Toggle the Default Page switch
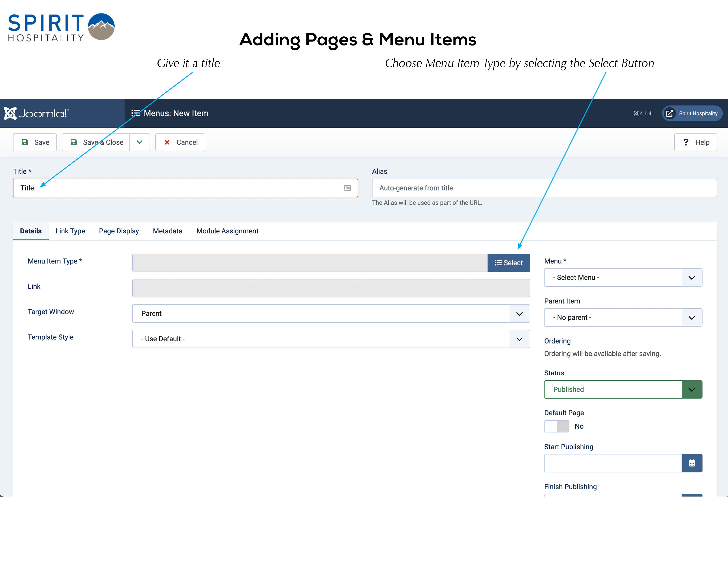This screenshot has height=563, width=728. pyautogui.click(x=557, y=426)
